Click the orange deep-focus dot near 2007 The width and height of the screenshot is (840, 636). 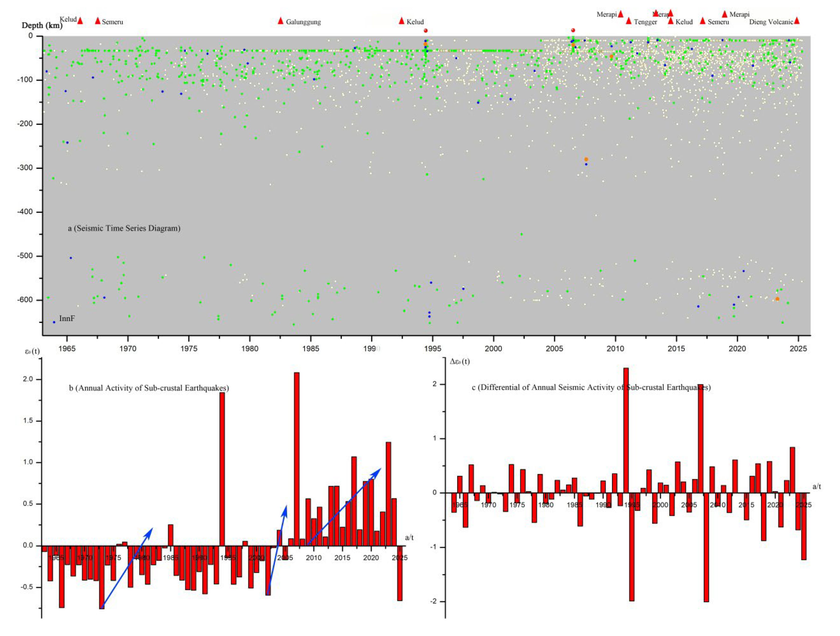586,160
